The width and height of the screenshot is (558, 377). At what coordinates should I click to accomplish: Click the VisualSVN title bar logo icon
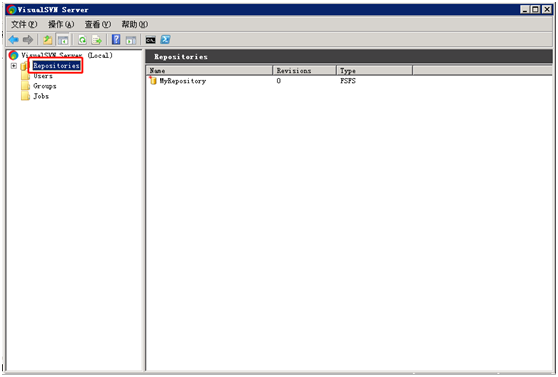(12, 10)
